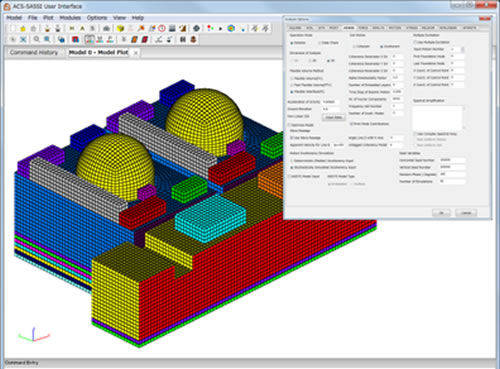Viewport: 500px width, 369px height.
Task: Click the camera snapshot toolbar icon
Action: pyautogui.click(x=106, y=29)
